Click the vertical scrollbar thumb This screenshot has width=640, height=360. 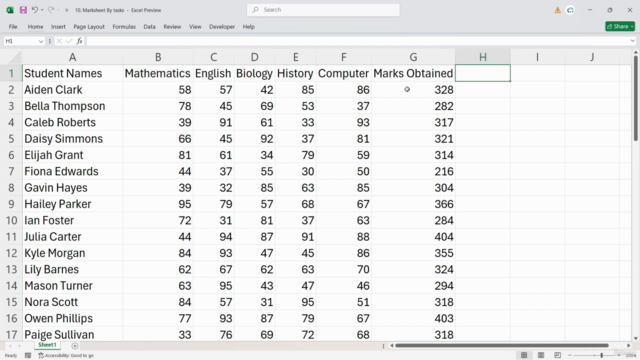[636, 98]
